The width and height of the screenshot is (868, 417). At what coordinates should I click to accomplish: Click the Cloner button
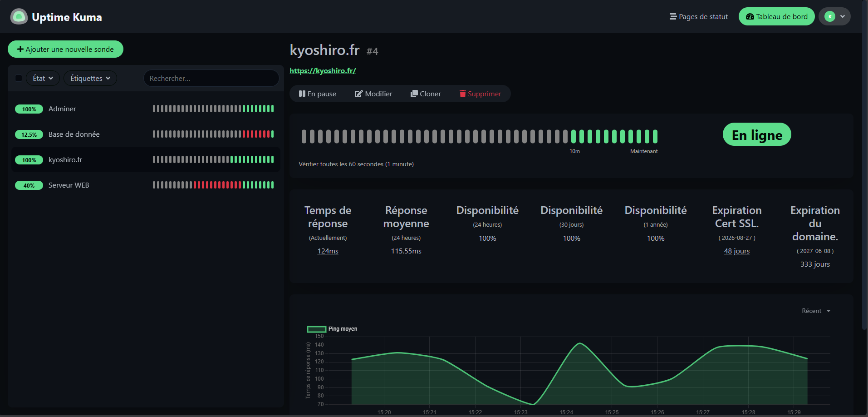coord(426,94)
